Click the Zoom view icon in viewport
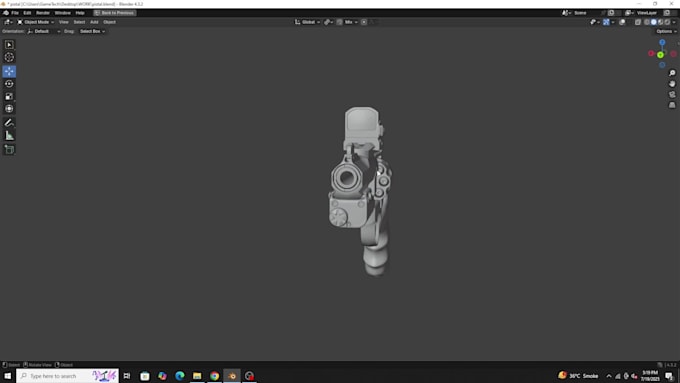The width and height of the screenshot is (680, 383). (672, 73)
